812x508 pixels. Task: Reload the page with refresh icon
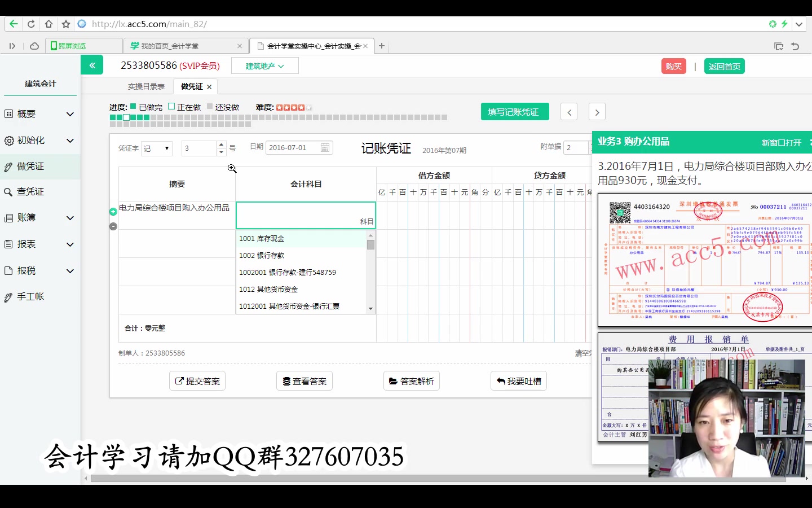[31, 24]
